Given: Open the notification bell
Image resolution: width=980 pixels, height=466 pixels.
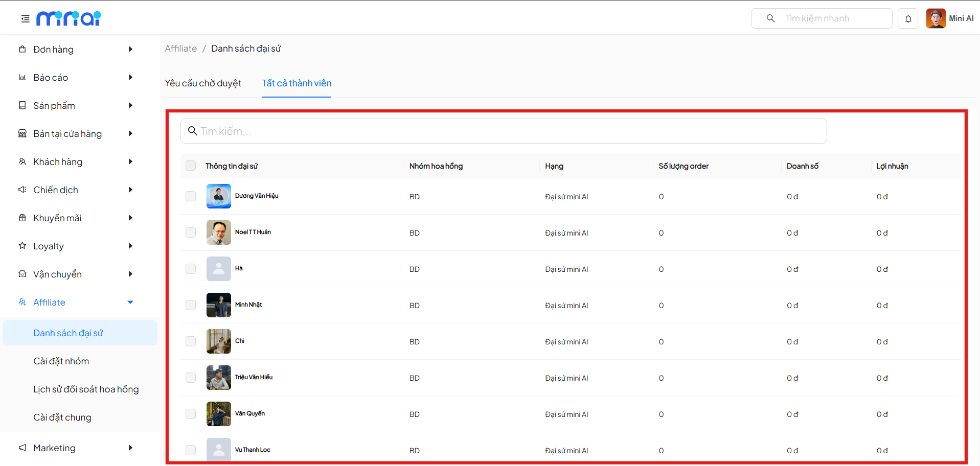Looking at the screenshot, I should (908, 19).
